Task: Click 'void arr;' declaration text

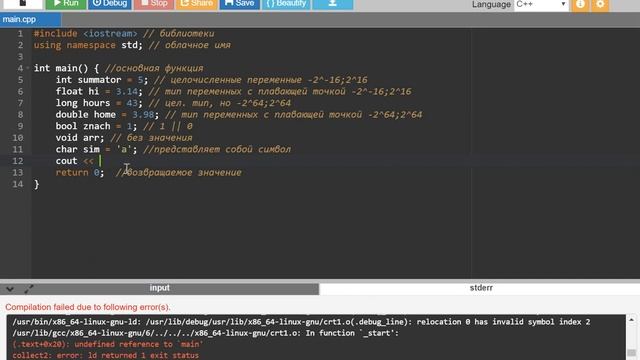Action: [x=80, y=138]
